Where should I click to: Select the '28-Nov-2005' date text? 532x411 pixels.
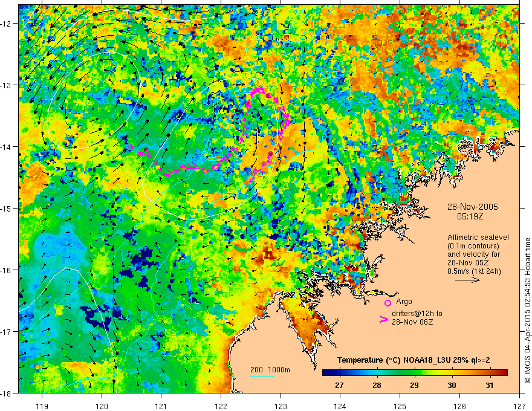click(x=473, y=207)
